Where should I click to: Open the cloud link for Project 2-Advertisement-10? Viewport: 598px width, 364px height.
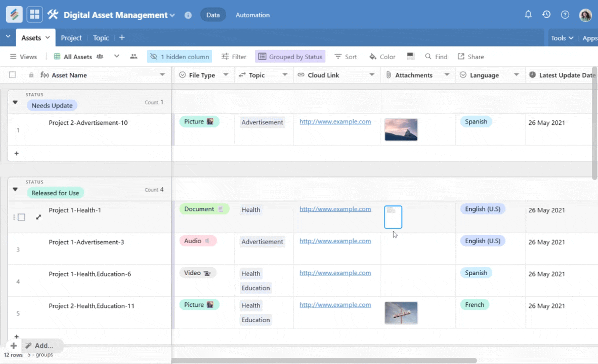click(335, 122)
